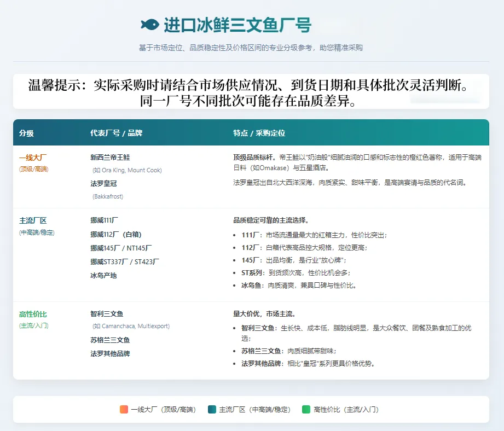The width and height of the screenshot is (504, 431).
Task: Click the (如 Ora King, Mount Cook) note
Action: point(127,170)
